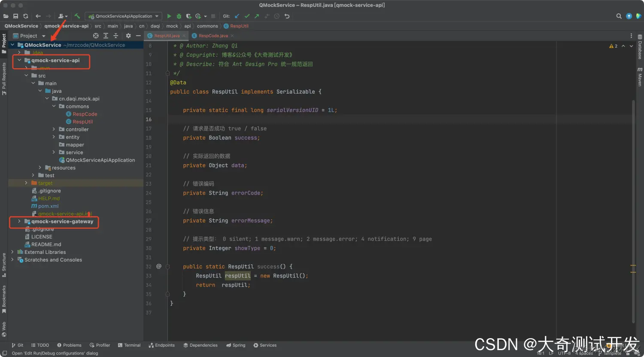Viewport: 644px width, 357px height.
Task: Git push with the green arrow
Action: tap(257, 16)
